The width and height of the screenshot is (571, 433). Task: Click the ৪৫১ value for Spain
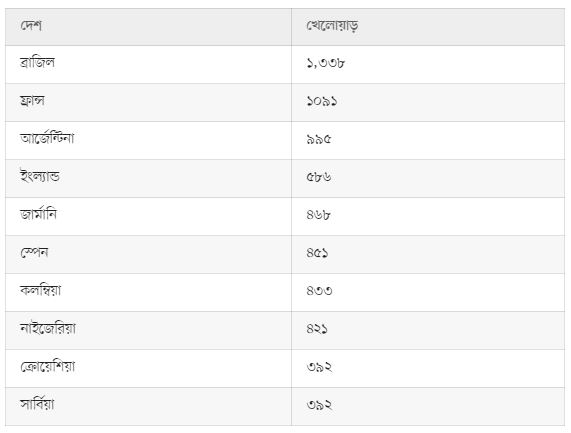click(x=318, y=253)
